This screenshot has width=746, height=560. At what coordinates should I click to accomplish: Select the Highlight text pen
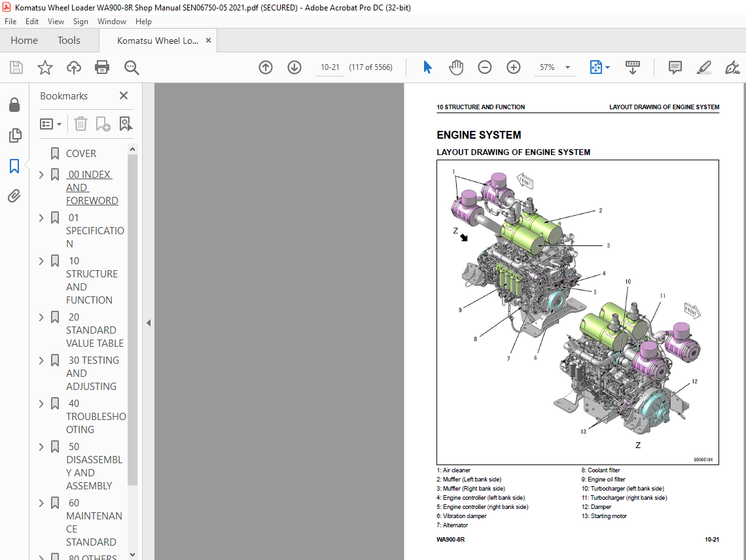703,67
